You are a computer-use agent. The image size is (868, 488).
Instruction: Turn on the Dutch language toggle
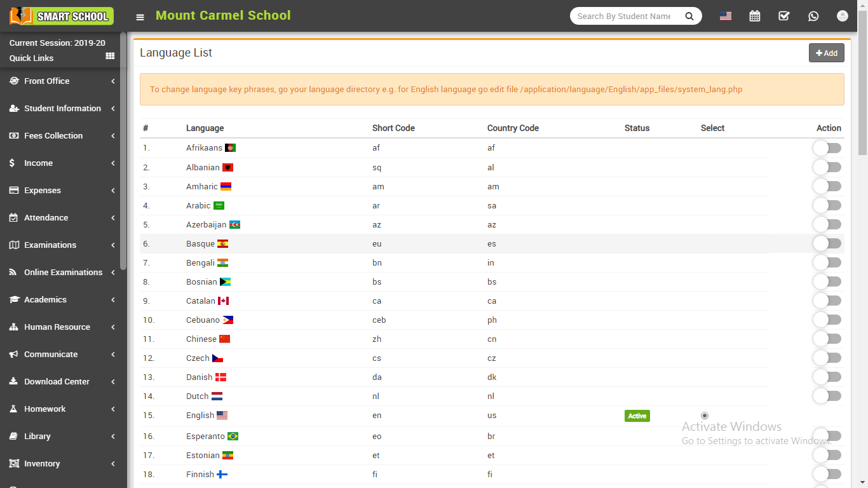pyautogui.click(x=827, y=396)
